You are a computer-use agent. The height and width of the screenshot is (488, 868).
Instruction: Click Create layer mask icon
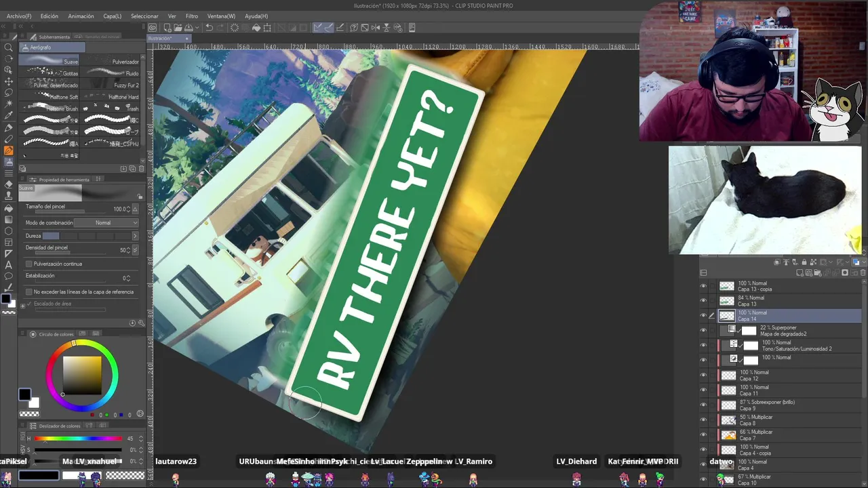click(844, 272)
